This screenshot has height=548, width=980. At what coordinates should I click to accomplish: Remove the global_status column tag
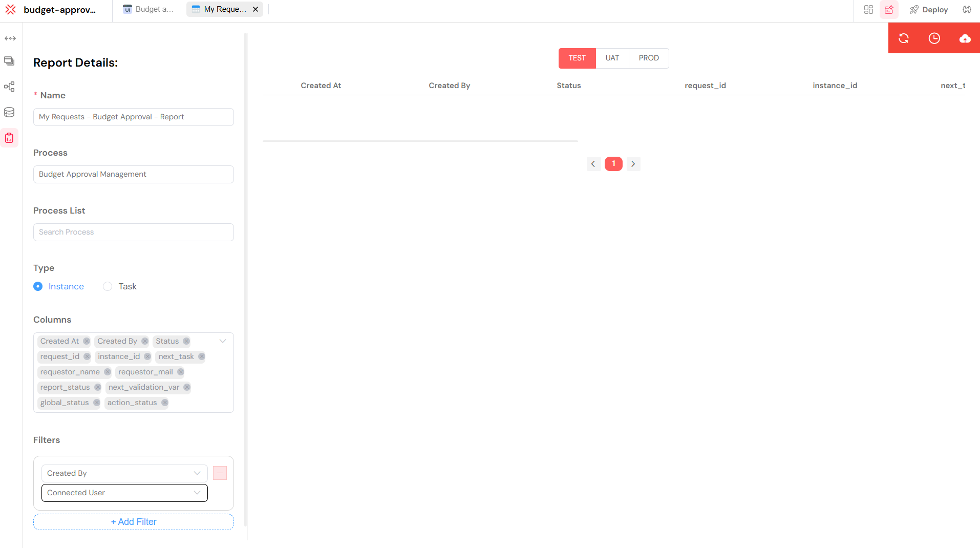pos(97,403)
